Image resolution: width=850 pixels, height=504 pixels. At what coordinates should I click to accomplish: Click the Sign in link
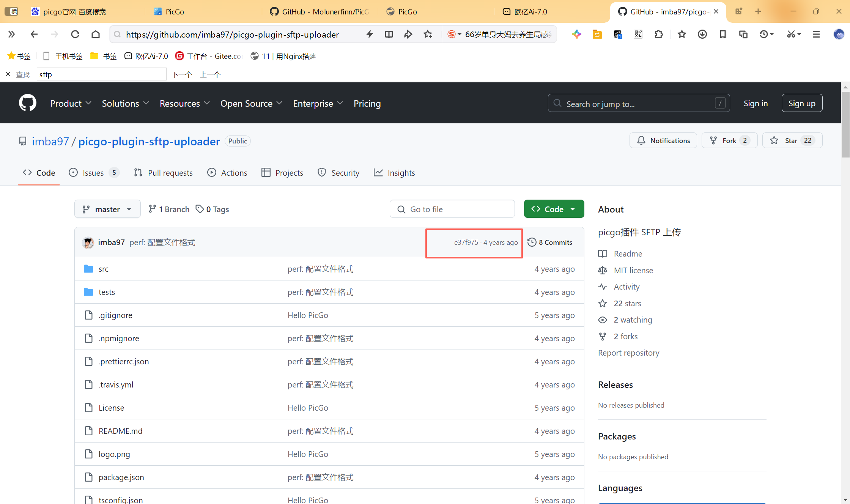756,103
